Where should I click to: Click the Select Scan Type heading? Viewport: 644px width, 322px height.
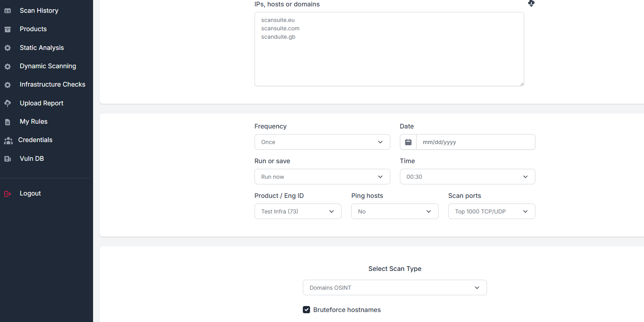point(395,269)
